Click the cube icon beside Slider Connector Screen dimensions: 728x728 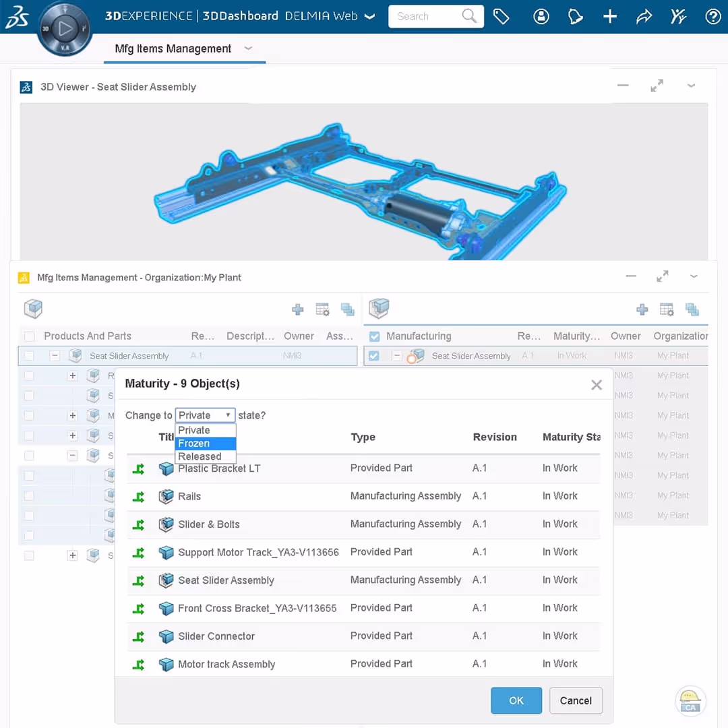click(x=166, y=636)
